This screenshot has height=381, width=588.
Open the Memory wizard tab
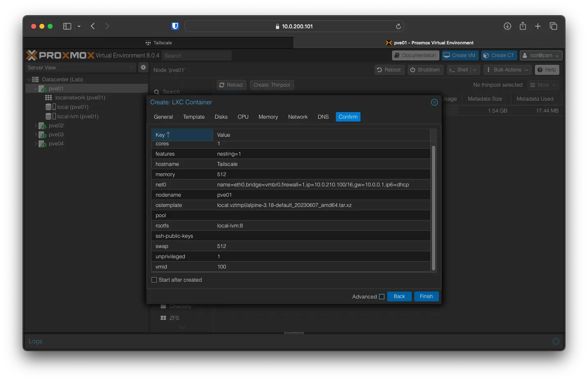click(x=268, y=117)
